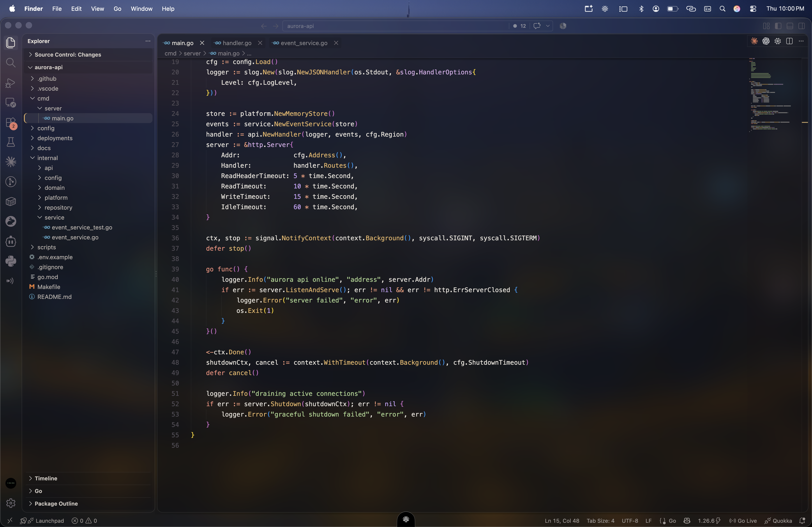This screenshot has height=527, width=812.
Task: Expand Source Control: Changes section
Action: point(88,55)
